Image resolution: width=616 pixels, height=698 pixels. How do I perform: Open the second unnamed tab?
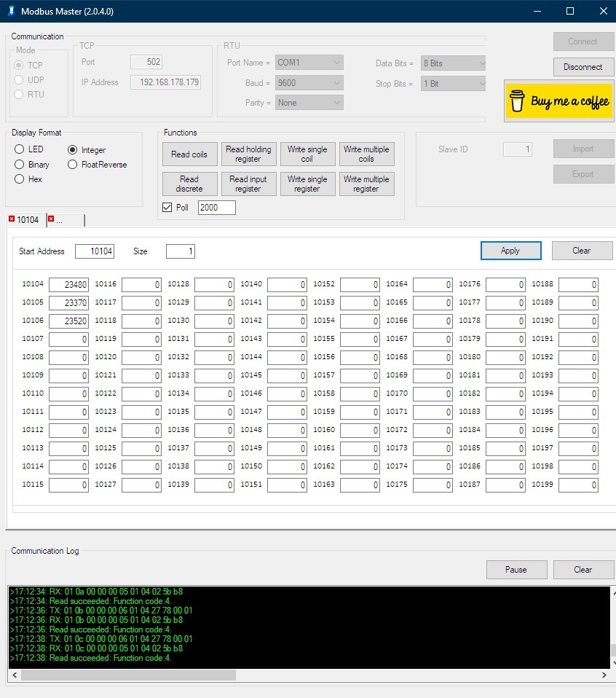67,220
